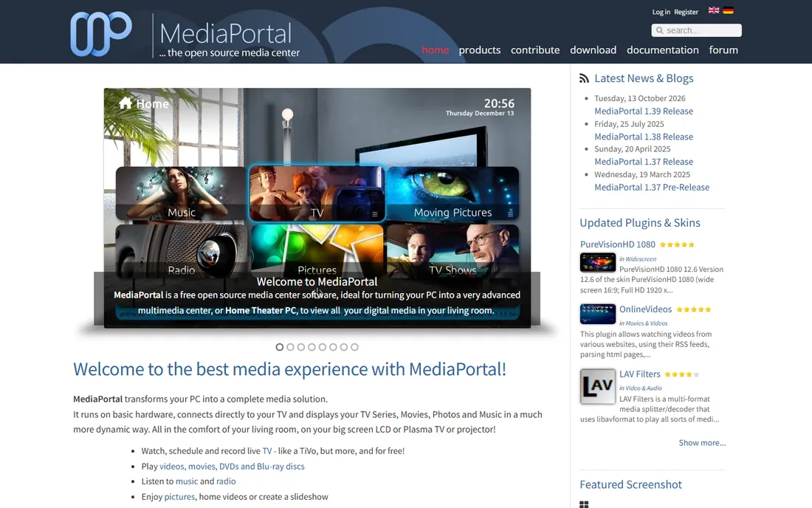812x508 pixels.
Task: Open MediaPortal 1.39 Release news
Action: click(644, 111)
